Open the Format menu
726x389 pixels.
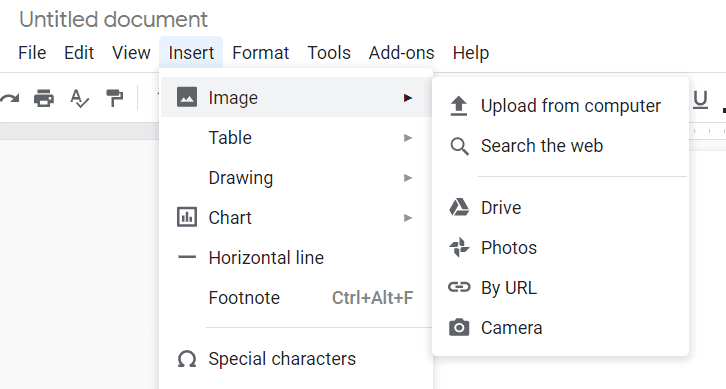click(x=261, y=53)
